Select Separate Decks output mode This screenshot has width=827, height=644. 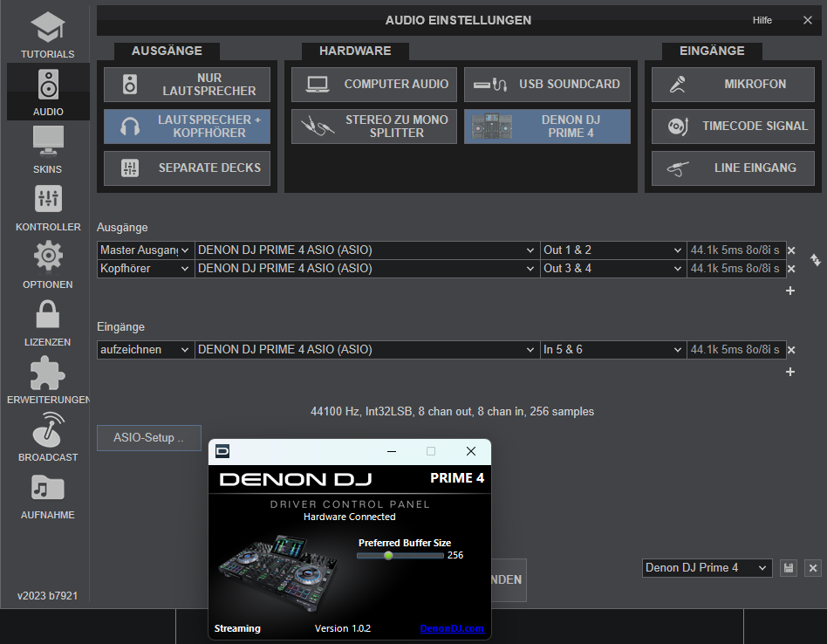click(188, 168)
